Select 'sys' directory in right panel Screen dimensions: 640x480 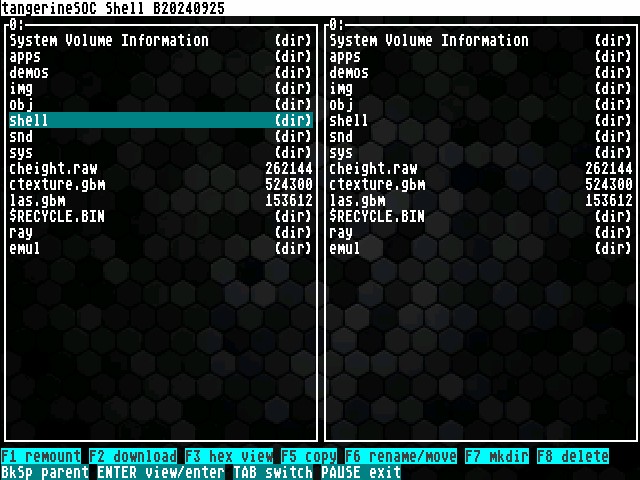coord(481,152)
